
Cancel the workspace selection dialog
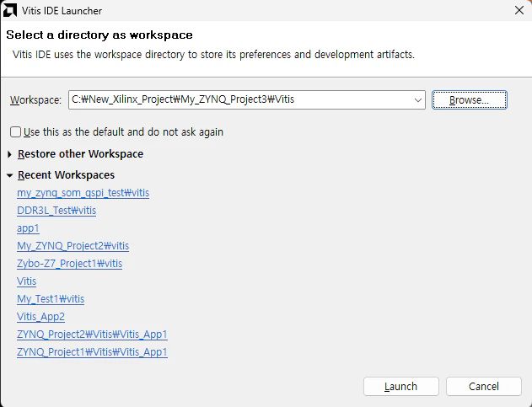click(x=483, y=386)
